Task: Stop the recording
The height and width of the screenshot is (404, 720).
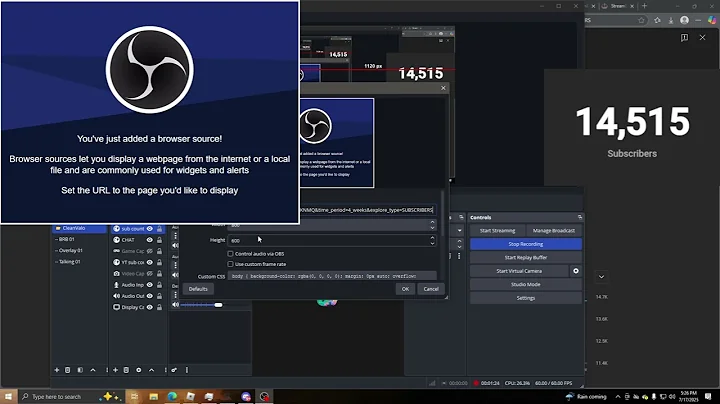Action: point(526,244)
